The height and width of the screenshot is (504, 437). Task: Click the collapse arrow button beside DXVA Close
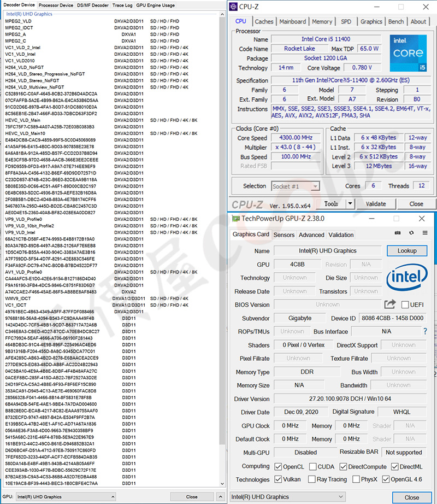[x=220, y=496]
